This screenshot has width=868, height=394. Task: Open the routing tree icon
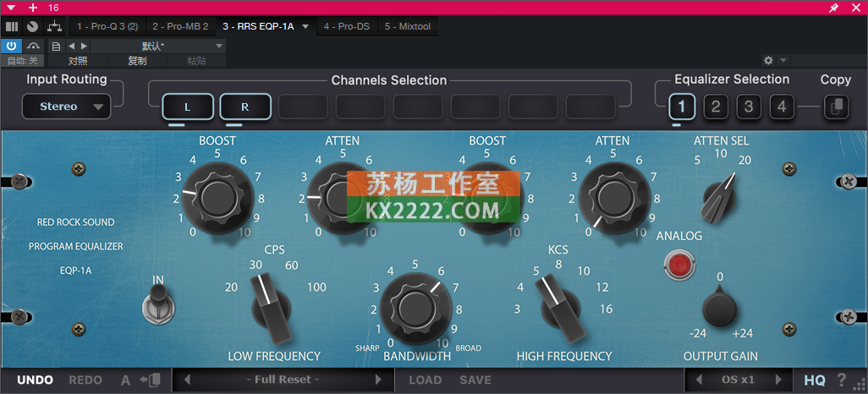click(x=53, y=26)
